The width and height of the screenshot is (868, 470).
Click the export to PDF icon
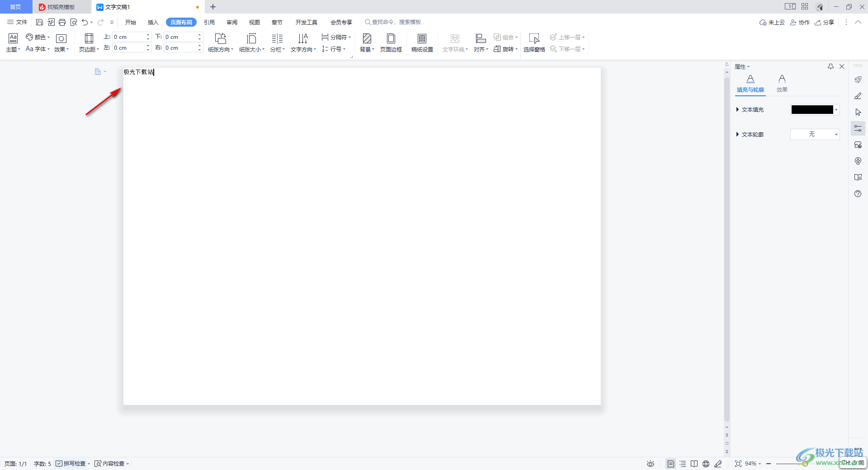tap(51, 22)
